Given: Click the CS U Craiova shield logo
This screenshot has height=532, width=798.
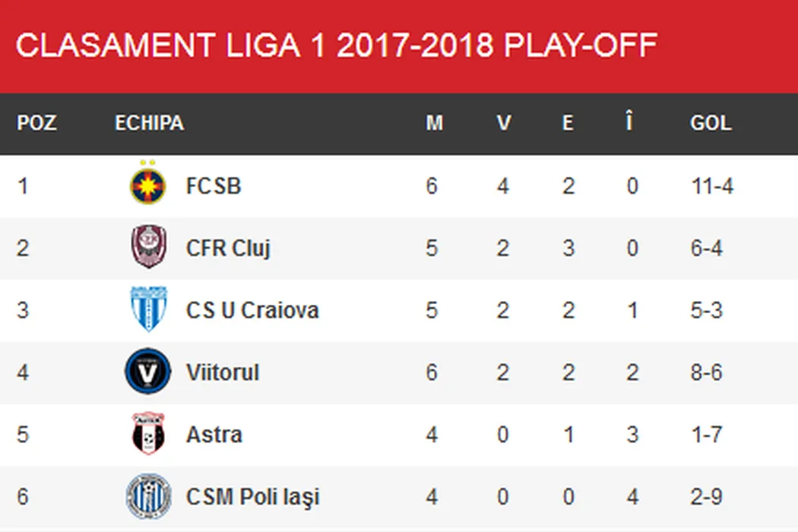Looking at the screenshot, I should click(x=147, y=310).
